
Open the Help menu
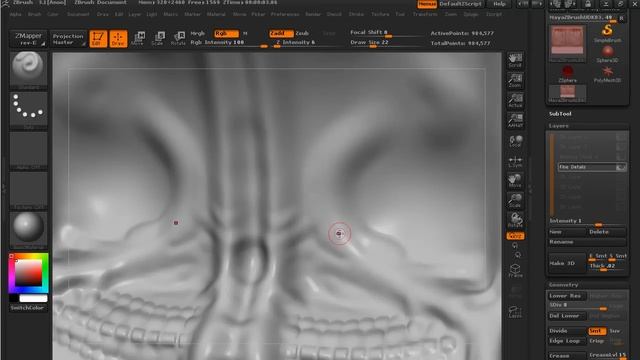coord(499,4)
